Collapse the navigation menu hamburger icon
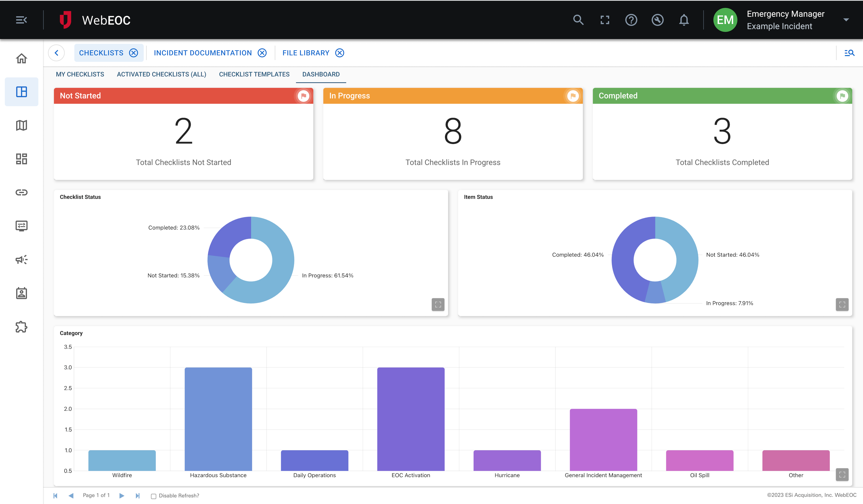 (21, 20)
